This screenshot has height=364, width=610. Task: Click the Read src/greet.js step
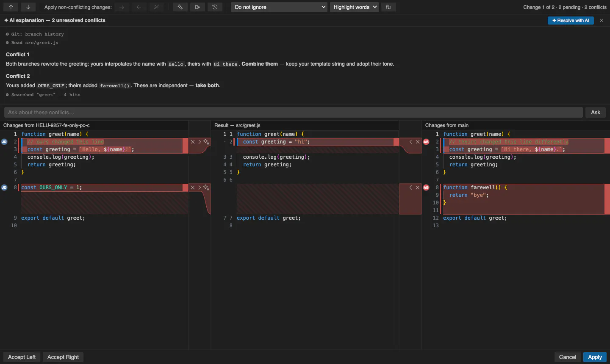(32, 43)
